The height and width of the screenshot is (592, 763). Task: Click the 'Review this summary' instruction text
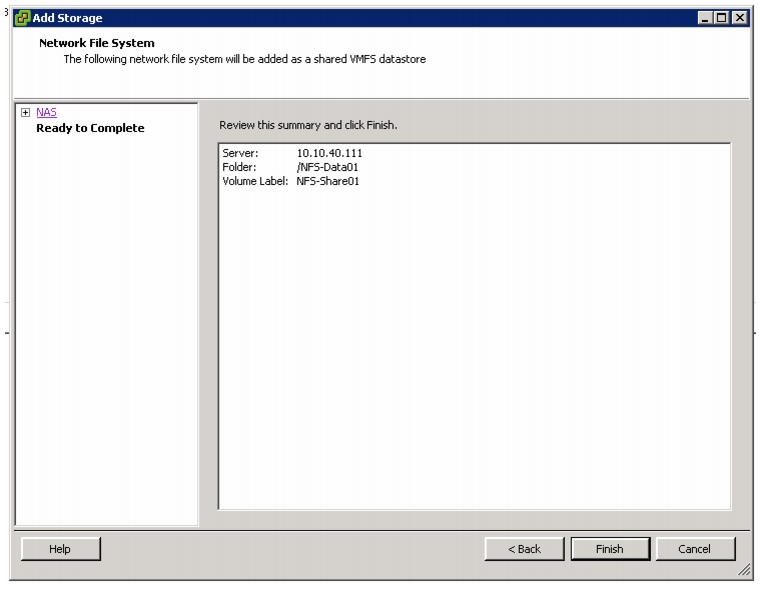point(308,125)
